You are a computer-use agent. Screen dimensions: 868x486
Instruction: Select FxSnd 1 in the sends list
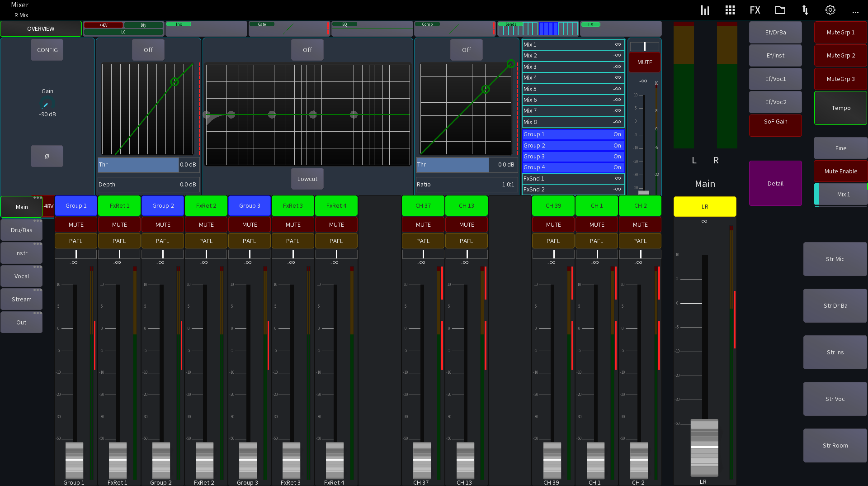(573, 178)
